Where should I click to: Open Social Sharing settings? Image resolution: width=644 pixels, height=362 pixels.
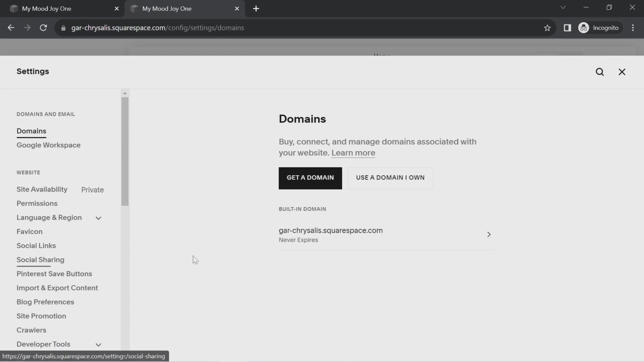pos(40,260)
